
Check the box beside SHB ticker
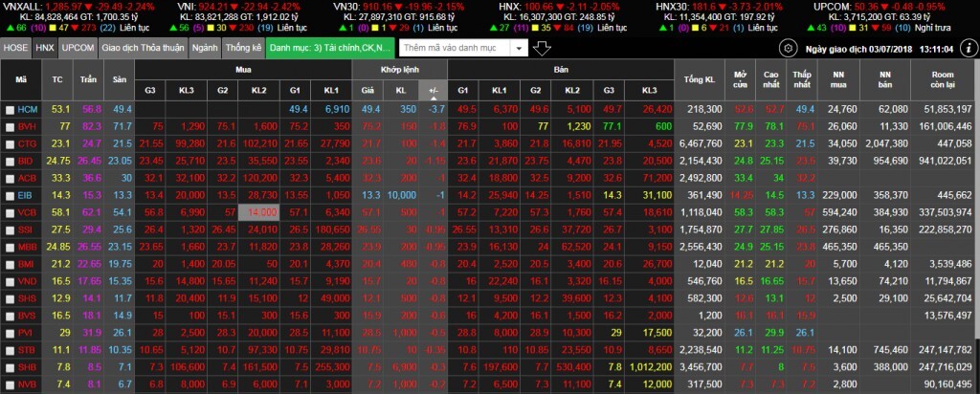click(x=10, y=367)
